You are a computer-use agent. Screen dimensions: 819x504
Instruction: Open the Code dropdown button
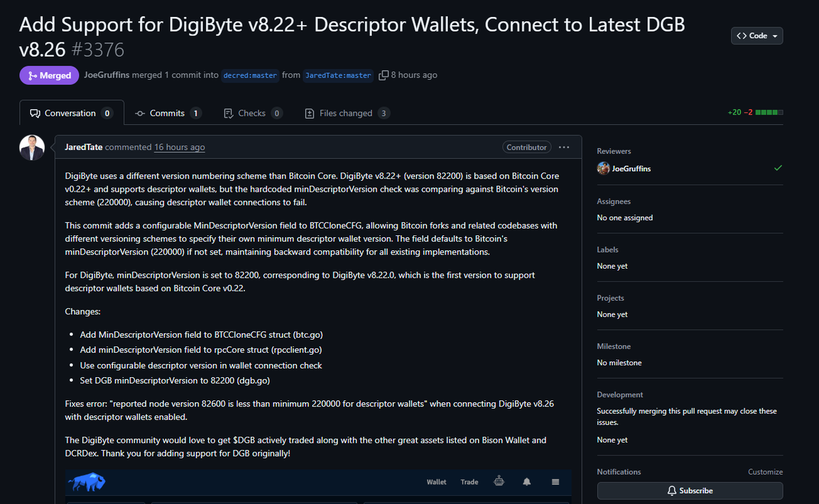pyautogui.click(x=757, y=35)
